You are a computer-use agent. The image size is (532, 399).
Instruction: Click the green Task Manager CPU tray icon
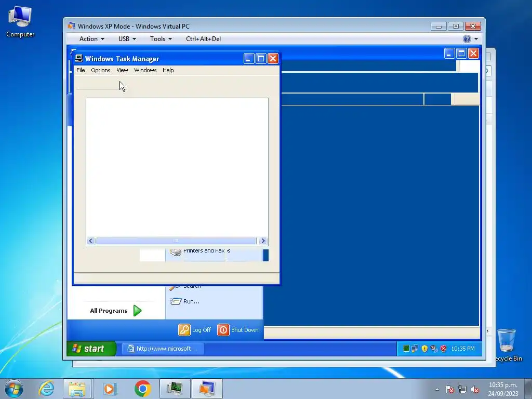[406, 349]
